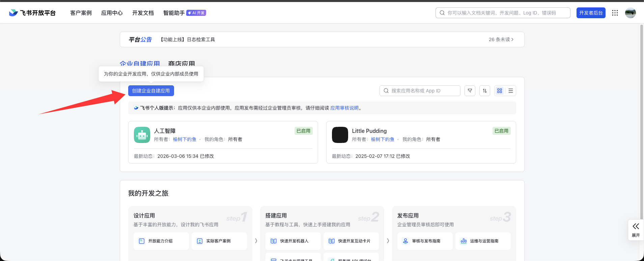This screenshot has height=261, width=644.
Task: Open 客户案例 in top navigation
Action: click(81, 13)
